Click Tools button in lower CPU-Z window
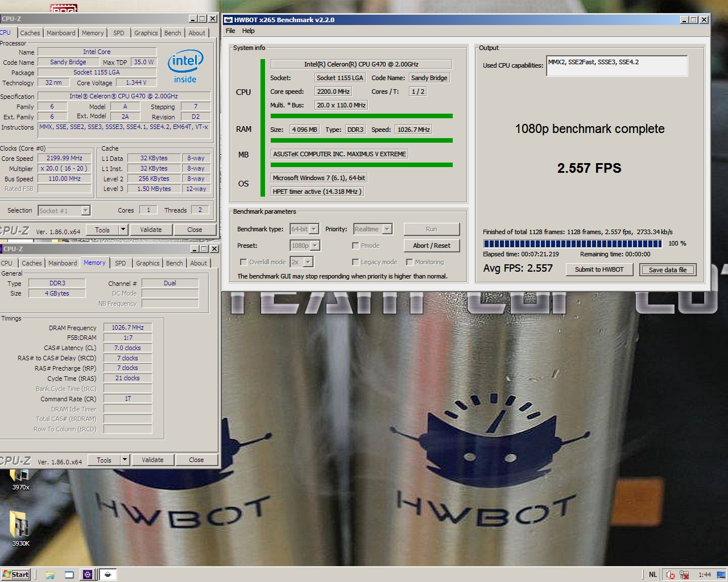 [104, 460]
